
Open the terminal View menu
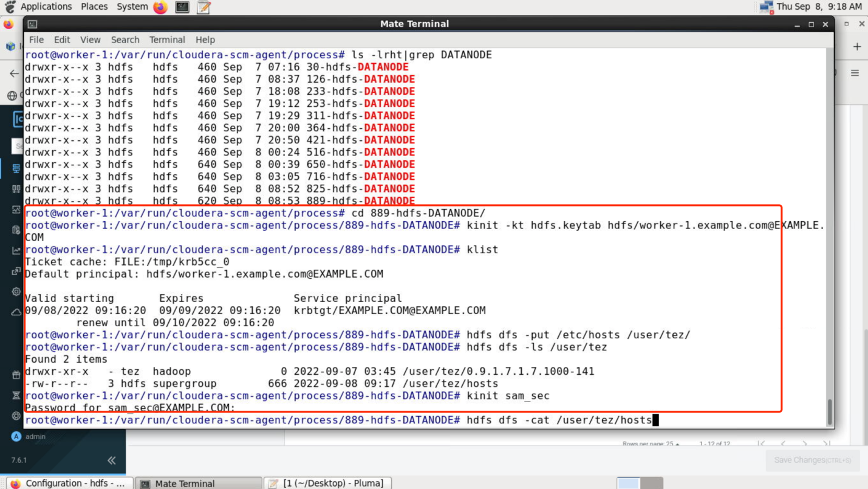[91, 39]
